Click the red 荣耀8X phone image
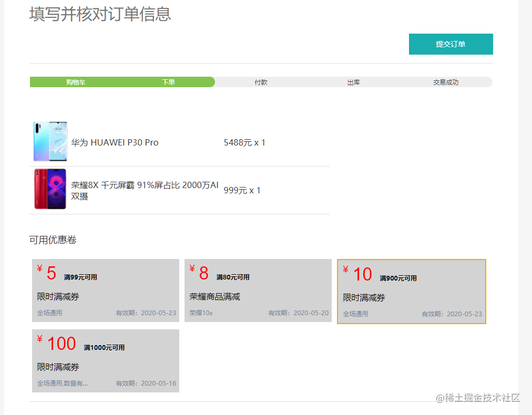This screenshot has height=415, width=532. point(50,190)
